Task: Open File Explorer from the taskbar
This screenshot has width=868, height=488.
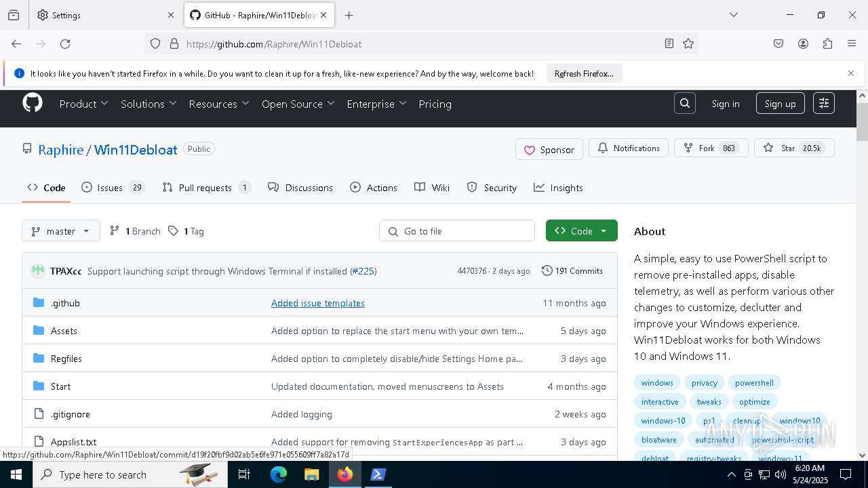Action: (x=311, y=474)
